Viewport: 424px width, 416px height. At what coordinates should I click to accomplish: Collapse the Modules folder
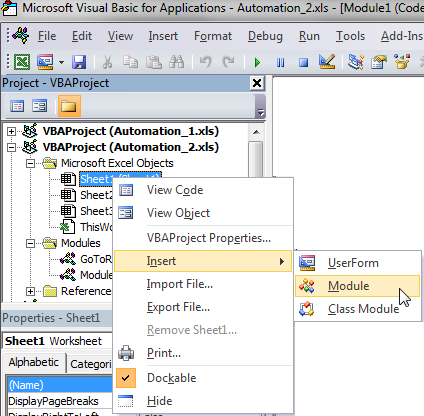30,243
